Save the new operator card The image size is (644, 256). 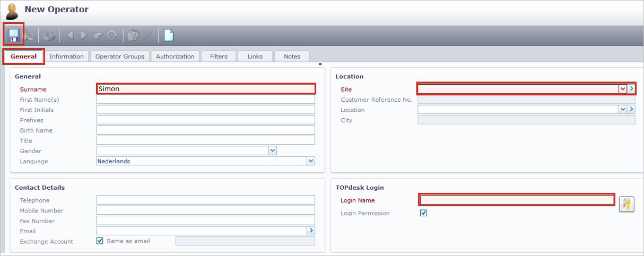point(14,36)
